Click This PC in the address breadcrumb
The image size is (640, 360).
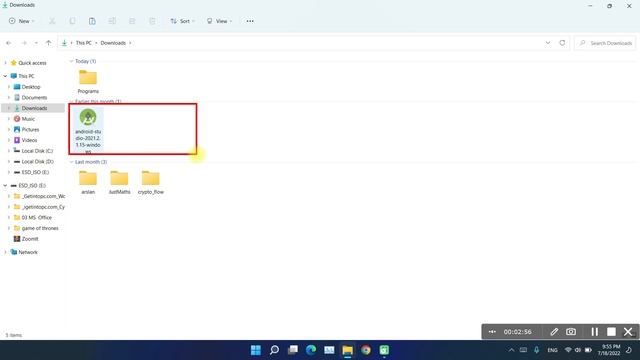[84, 43]
